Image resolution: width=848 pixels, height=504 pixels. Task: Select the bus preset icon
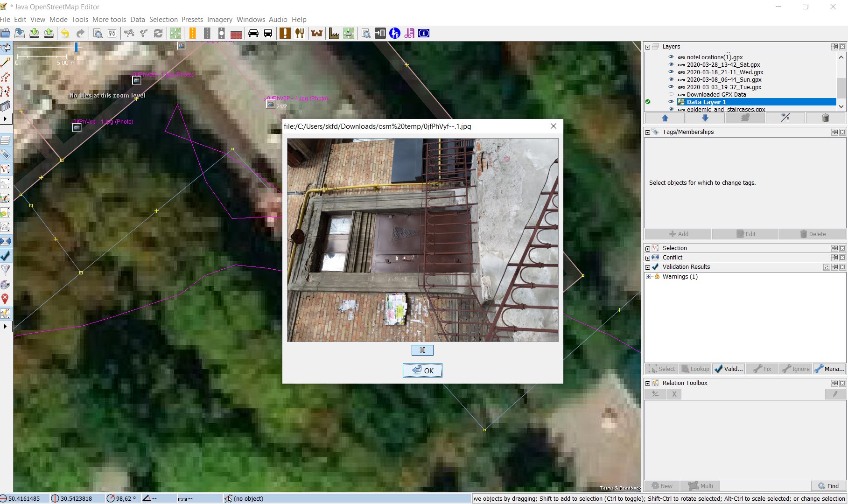(x=268, y=33)
